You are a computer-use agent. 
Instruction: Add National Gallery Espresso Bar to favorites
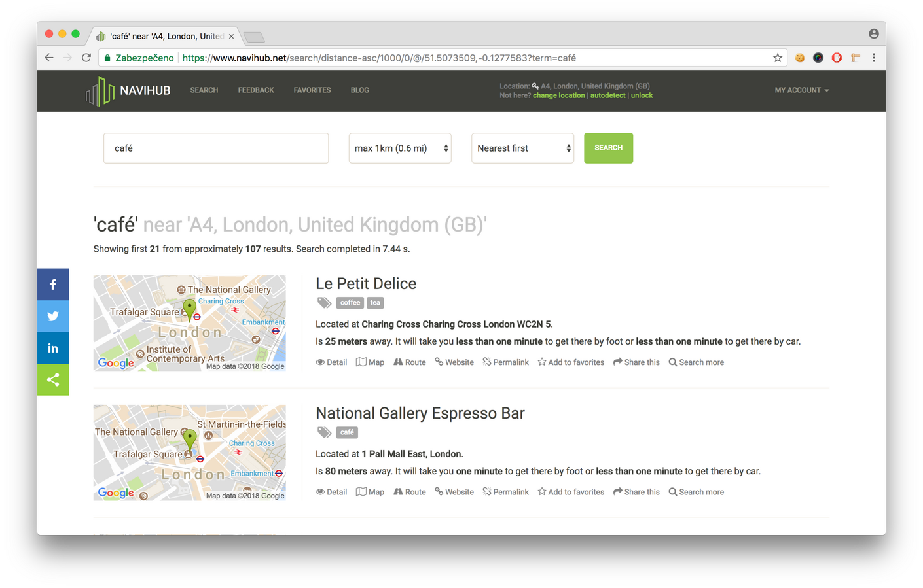tap(571, 492)
